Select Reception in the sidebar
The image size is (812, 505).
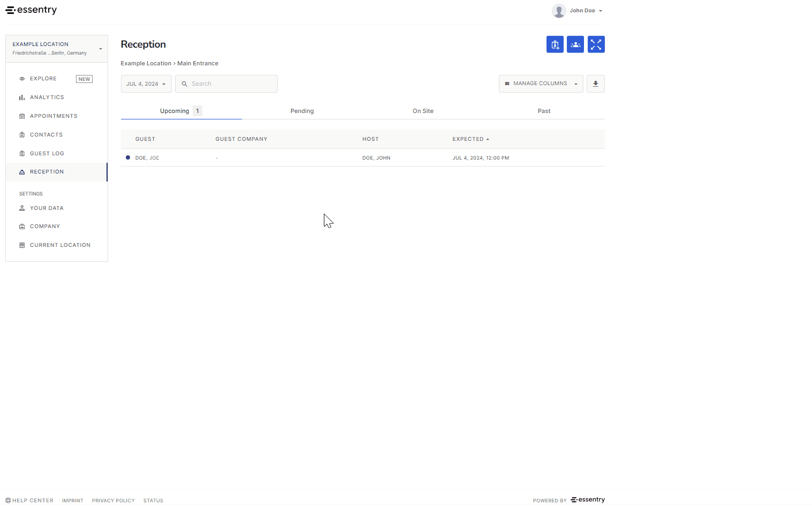coord(57,172)
